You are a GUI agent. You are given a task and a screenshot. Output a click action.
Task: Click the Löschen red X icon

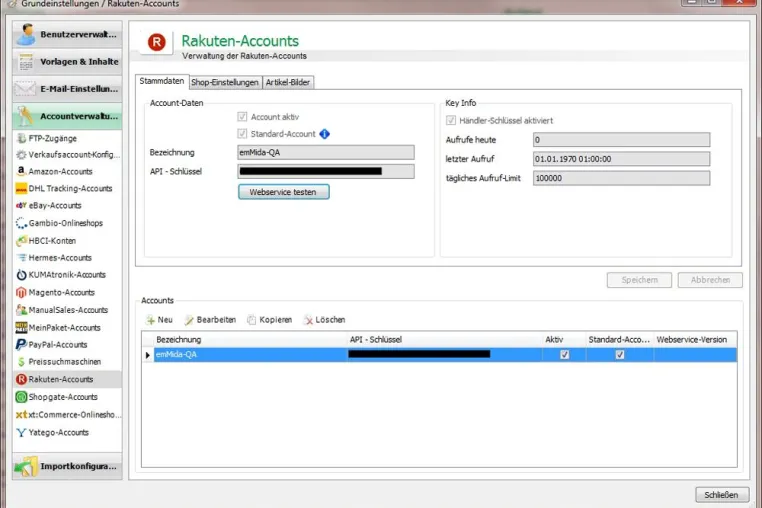pyautogui.click(x=308, y=320)
